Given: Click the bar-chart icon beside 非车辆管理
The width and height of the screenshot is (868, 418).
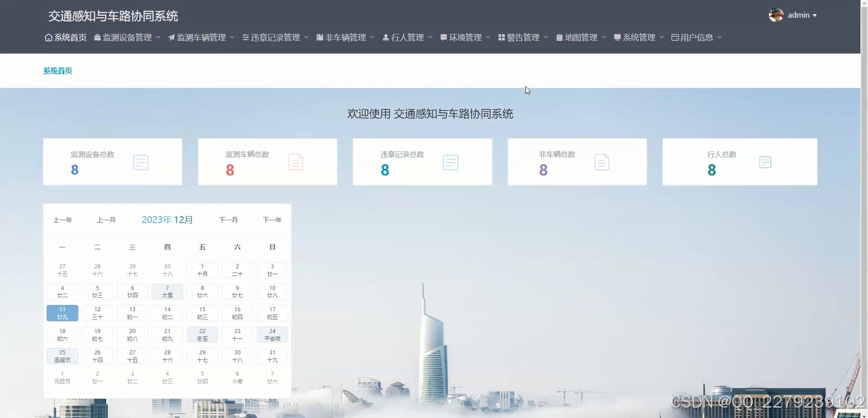Looking at the screenshot, I should pyautogui.click(x=319, y=37).
